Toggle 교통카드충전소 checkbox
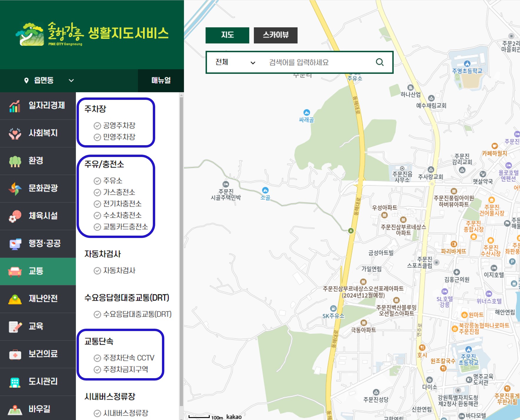520x420 pixels. (x=97, y=227)
